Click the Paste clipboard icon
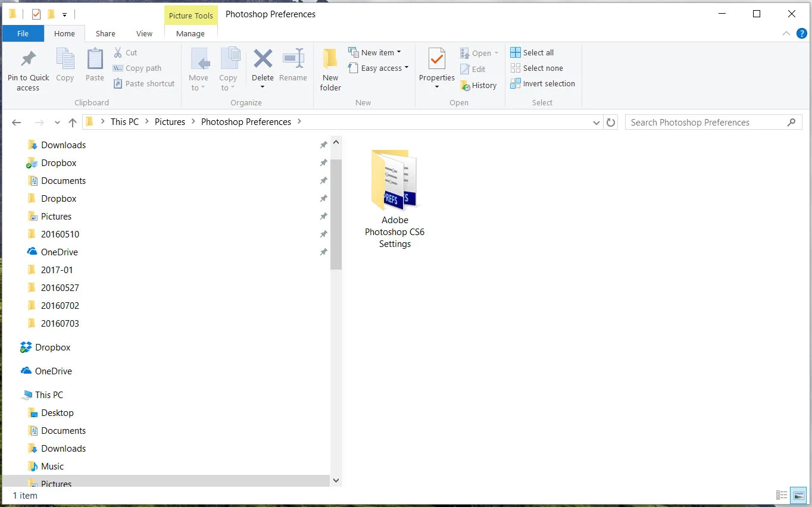Screen dimensions: 812x507 pyautogui.click(x=95, y=60)
